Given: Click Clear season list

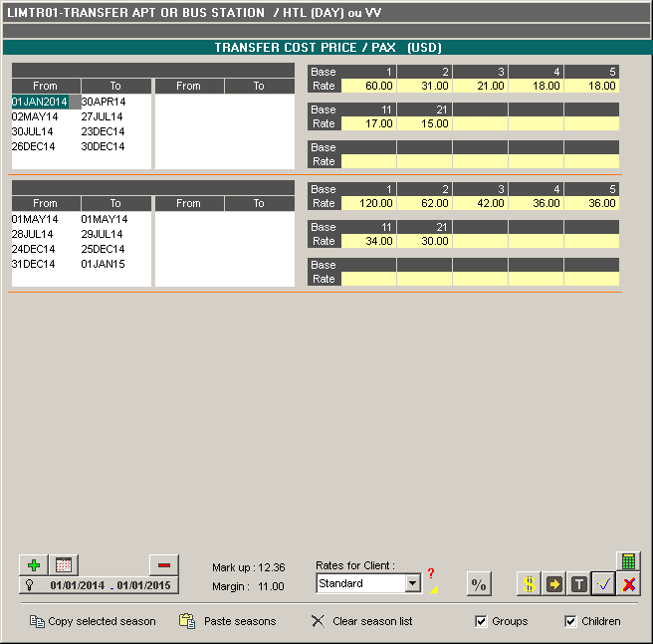Looking at the screenshot, I should 362,621.
